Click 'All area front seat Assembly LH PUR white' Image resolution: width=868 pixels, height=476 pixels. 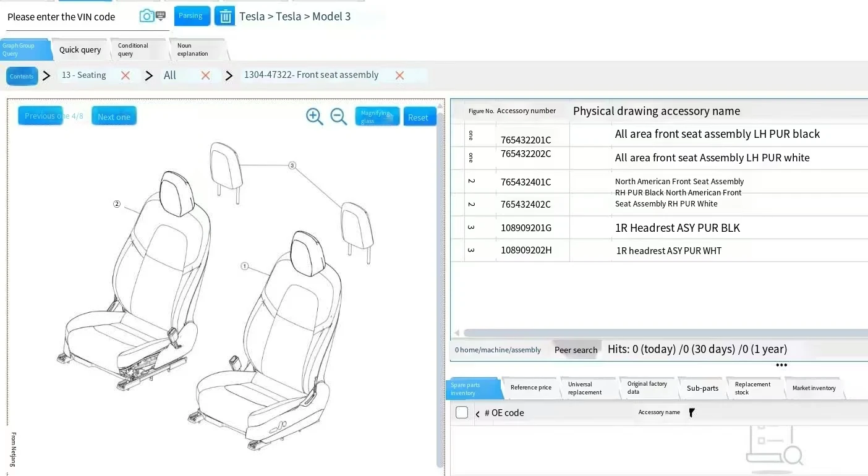click(x=712, y=158)
